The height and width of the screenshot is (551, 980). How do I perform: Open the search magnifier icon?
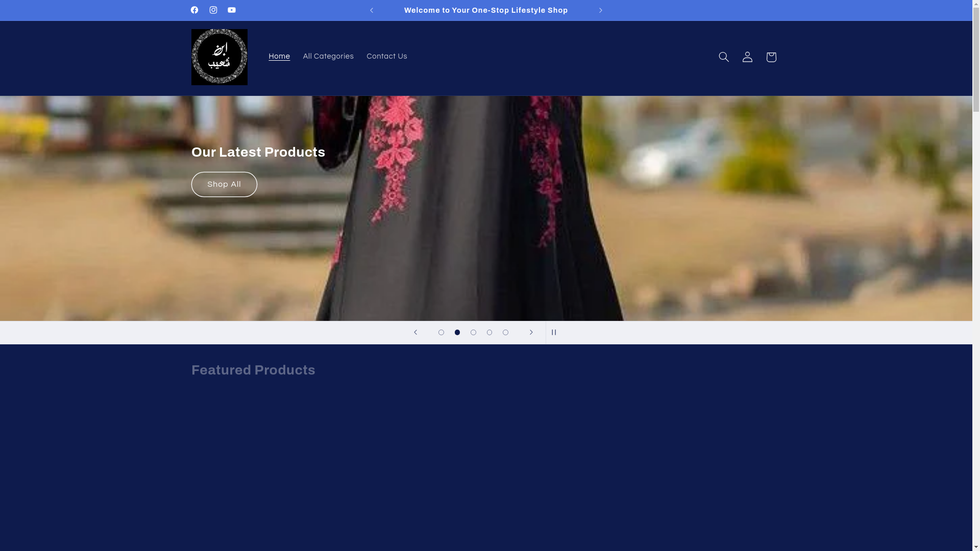click(x=724, y=57)
